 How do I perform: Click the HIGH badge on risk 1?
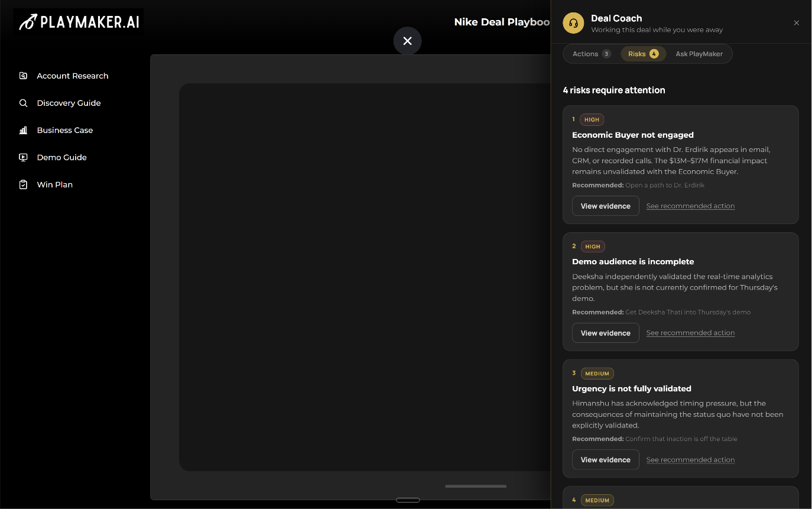click(x=592, y=119)
